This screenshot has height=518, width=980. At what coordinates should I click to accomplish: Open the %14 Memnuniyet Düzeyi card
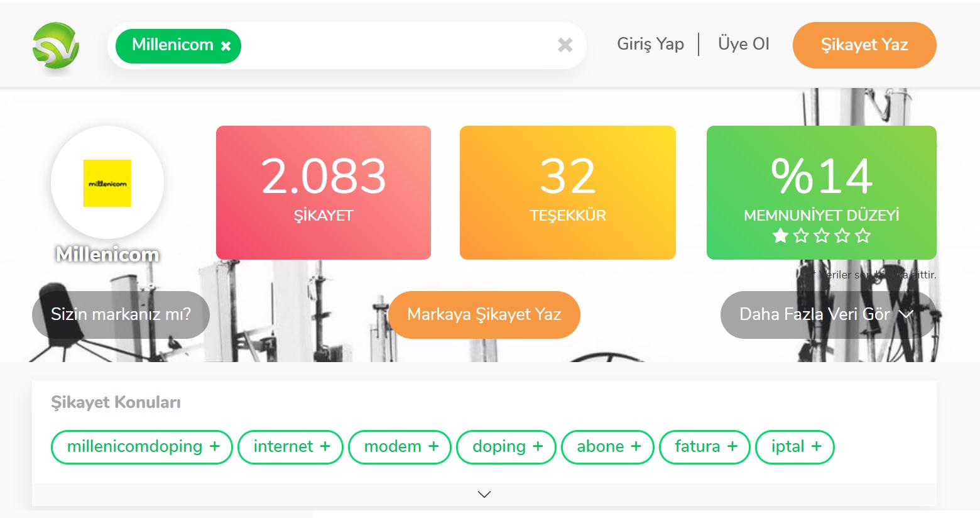pyautogui.click(x=822, y=192)
